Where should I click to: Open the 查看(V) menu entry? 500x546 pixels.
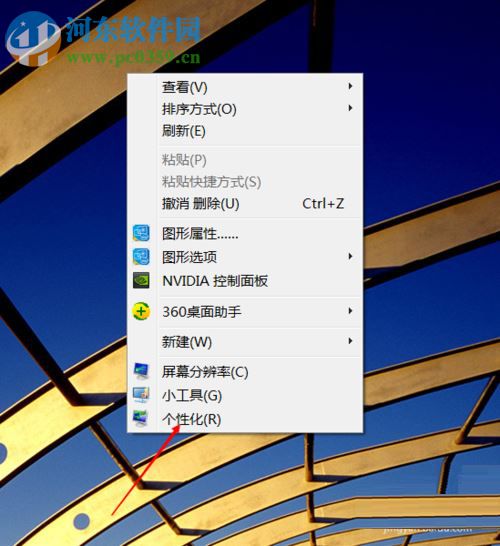pyautogui.click(x=245, y=87)
